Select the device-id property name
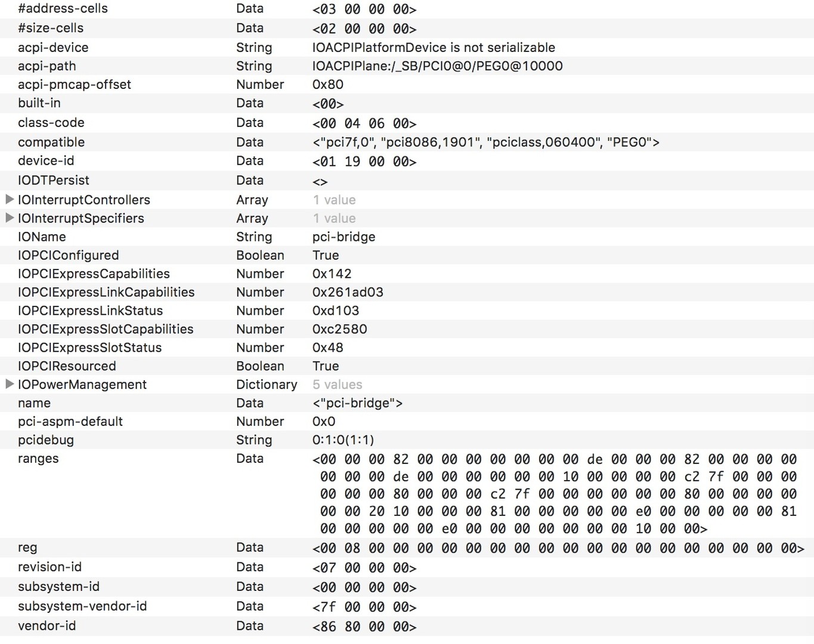The width and height of the screenshot is (814, 644). coord(46,160)
